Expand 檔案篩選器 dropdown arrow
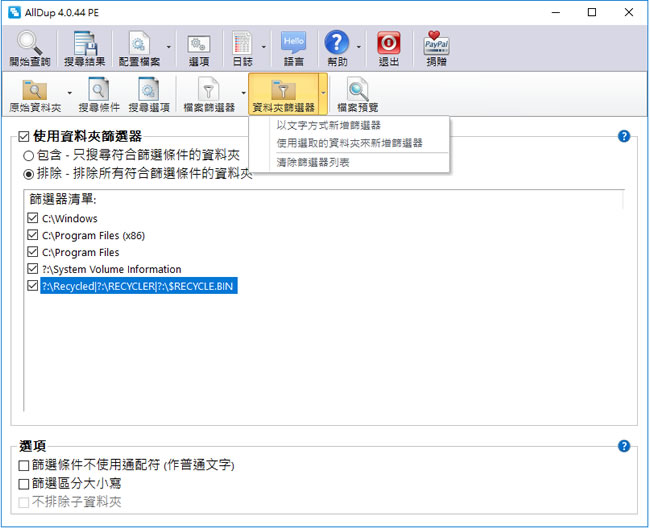Image resolution: width=650 pixels, height=529 pixels. point(244,93)
